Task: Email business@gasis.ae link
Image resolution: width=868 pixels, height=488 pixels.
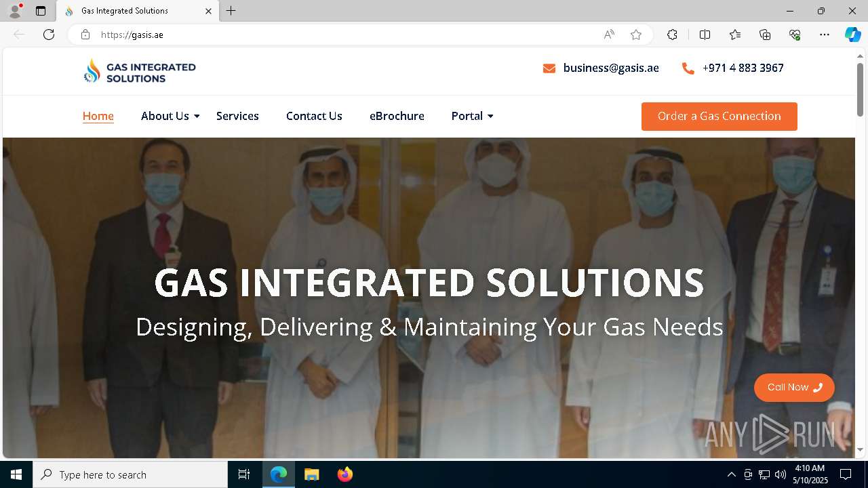Action: [611, 68]
